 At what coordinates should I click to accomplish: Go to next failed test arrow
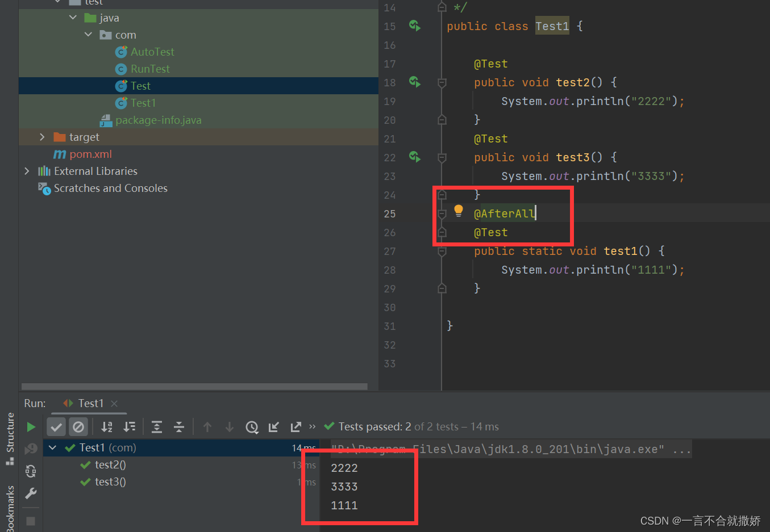click(x=230, y=426)
